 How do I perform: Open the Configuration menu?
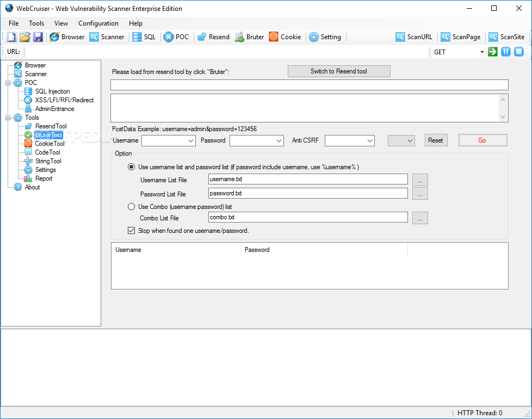(x=98, y=23)
